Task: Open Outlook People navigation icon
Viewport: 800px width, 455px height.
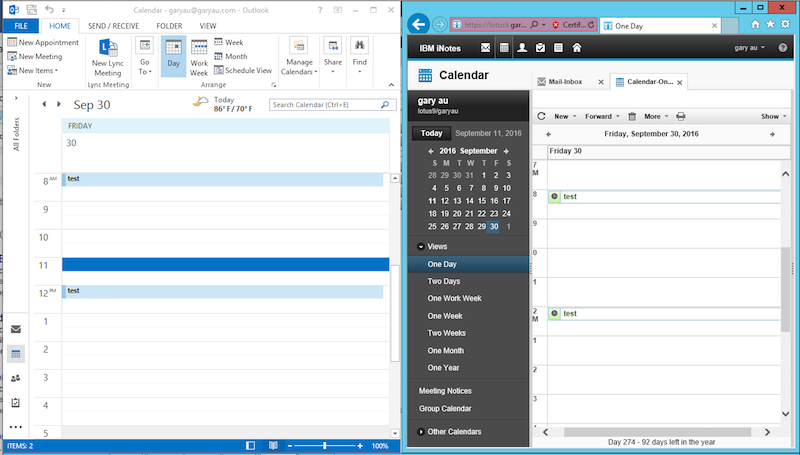Action: 16,378
